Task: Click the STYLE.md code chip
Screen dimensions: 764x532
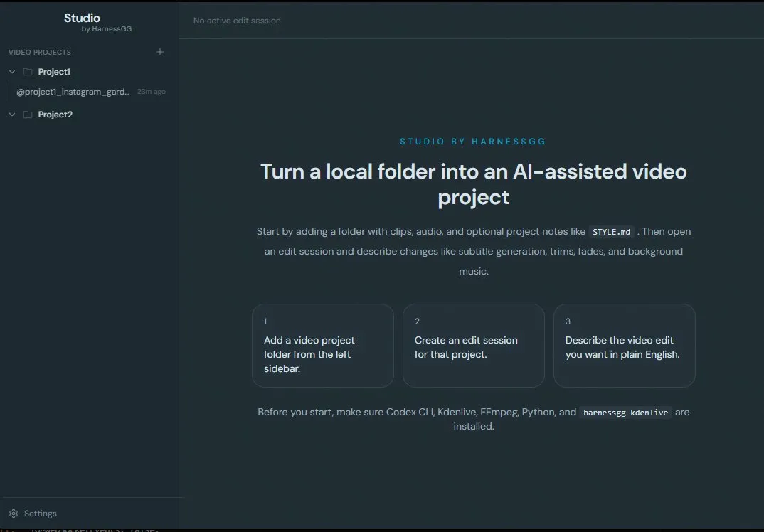Action: 611,231
